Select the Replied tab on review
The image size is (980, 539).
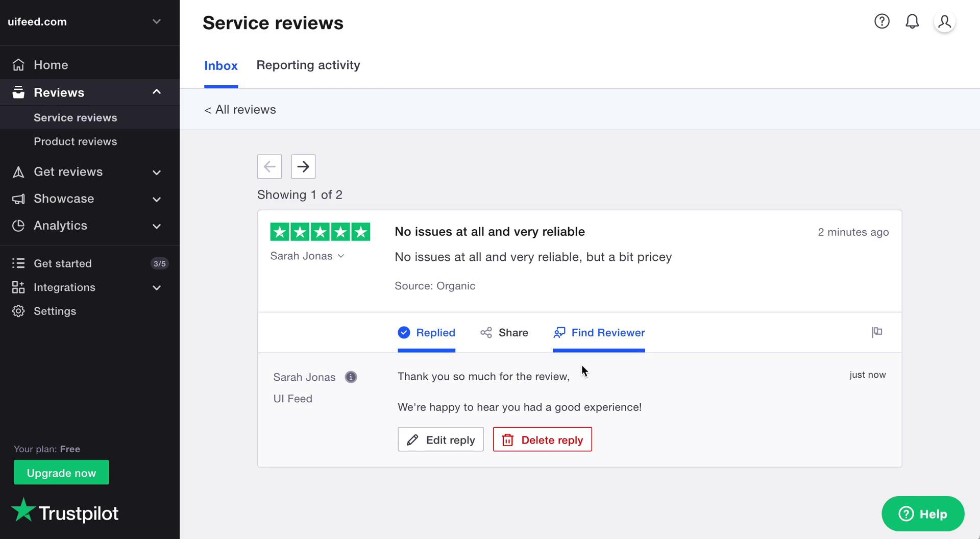pos(426,333)
